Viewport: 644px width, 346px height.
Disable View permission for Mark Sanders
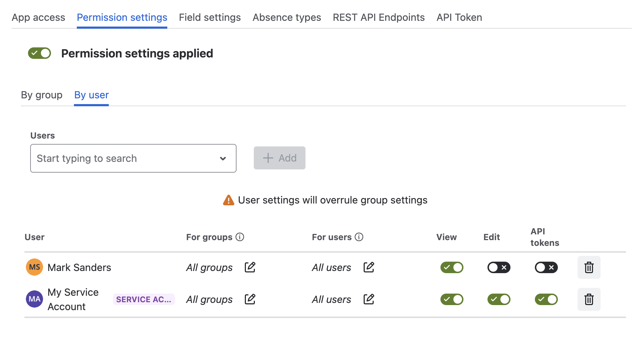coord(452,267)
